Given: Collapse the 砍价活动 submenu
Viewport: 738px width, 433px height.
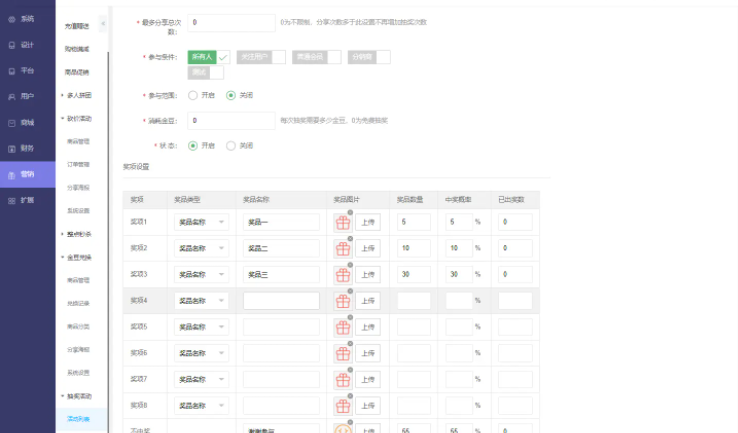Looking at the screenshot, I should coord(78,119).
